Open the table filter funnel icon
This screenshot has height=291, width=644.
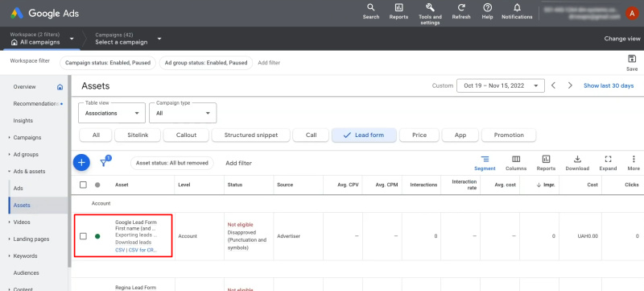[105, 163]
